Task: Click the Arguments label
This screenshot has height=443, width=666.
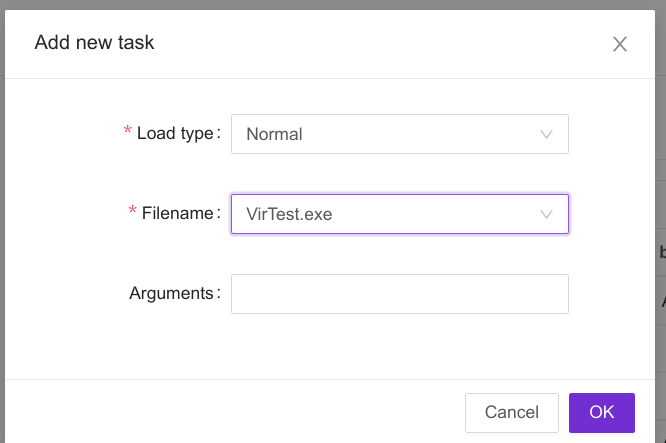Action: (x=173, y=293)
